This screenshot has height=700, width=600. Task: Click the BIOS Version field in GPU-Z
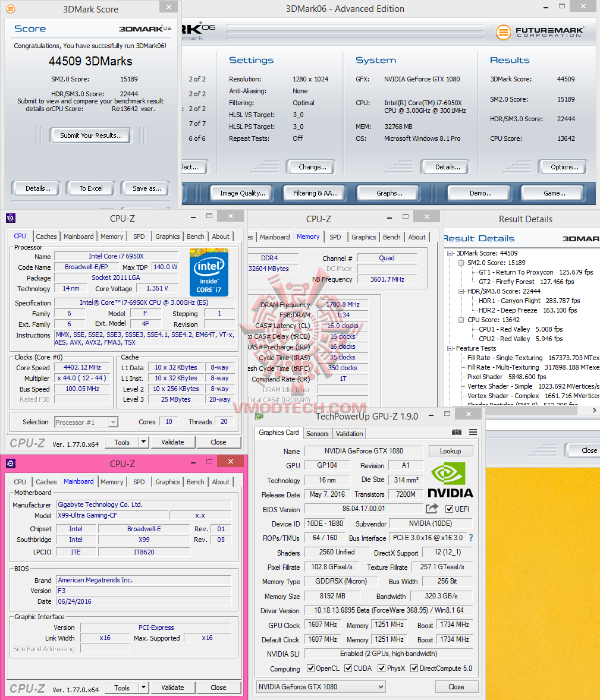364,509
